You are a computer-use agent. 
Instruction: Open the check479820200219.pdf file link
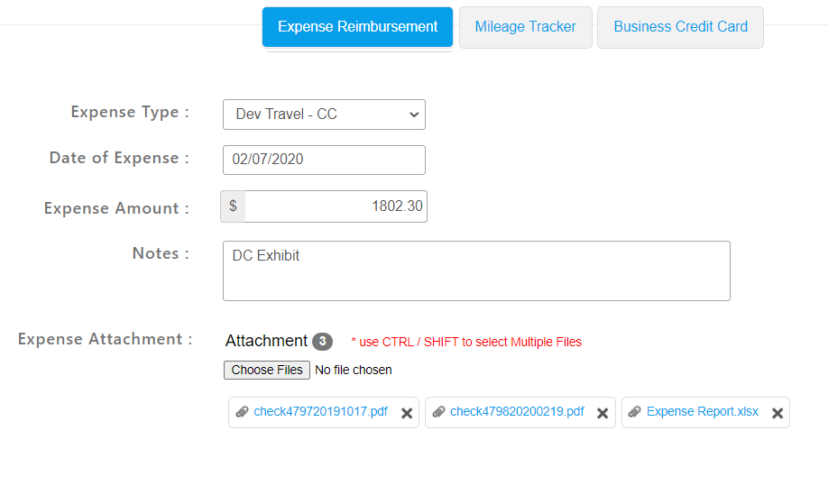click(517, 412)
